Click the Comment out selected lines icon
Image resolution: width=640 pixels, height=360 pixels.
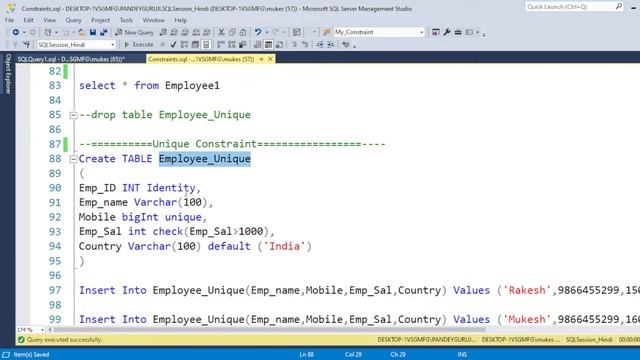[294, 44]
